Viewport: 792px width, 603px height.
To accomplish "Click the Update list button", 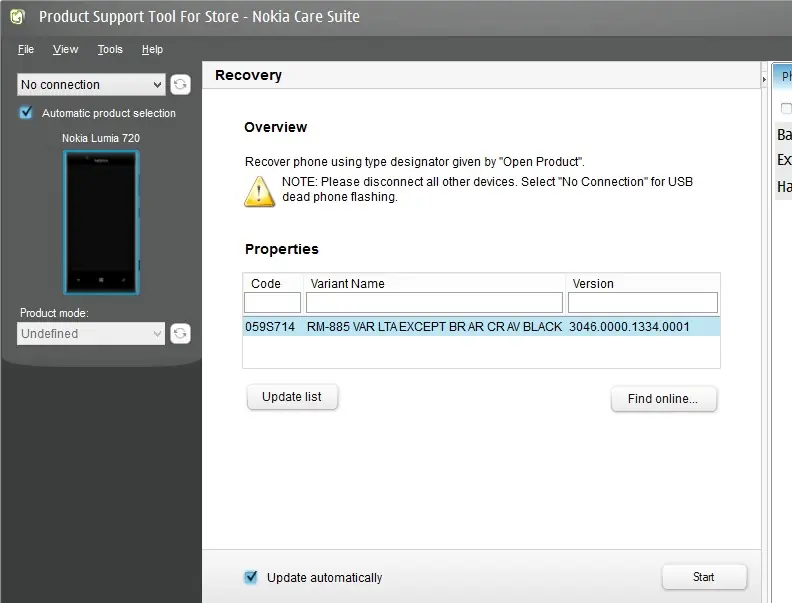I will click(292, 397).
